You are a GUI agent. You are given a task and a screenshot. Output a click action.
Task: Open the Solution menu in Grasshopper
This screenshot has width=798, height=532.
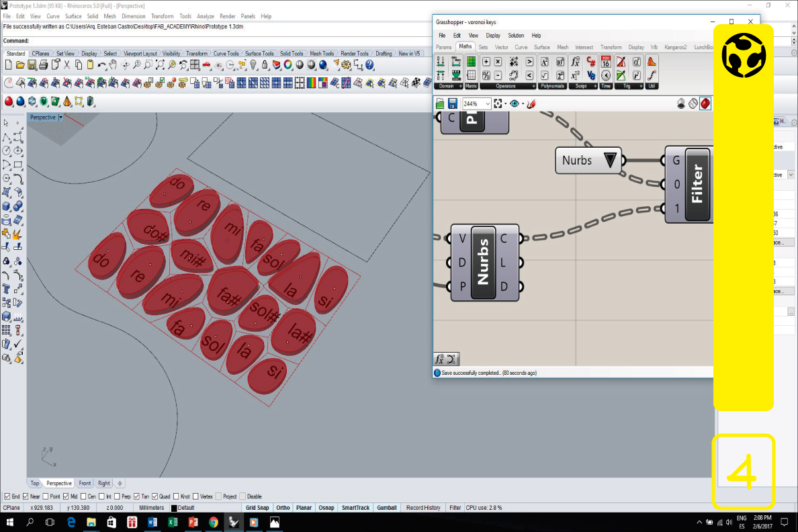point(516,36)
